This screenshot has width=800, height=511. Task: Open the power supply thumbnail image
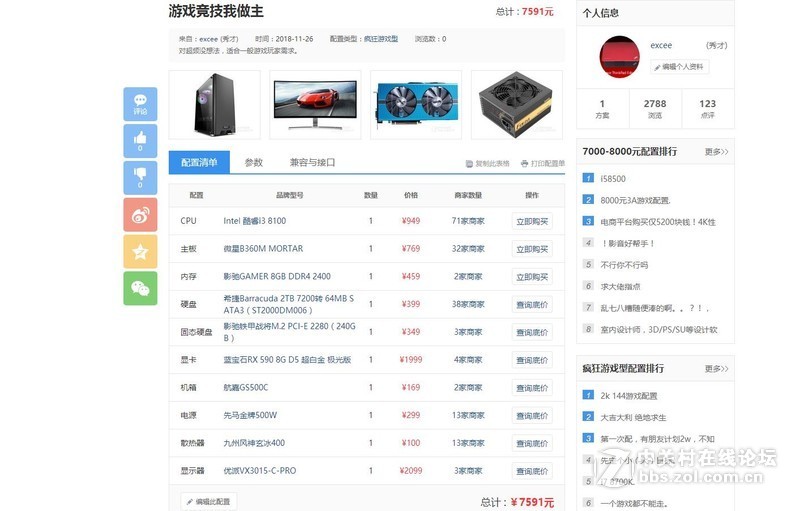point(517,105)
